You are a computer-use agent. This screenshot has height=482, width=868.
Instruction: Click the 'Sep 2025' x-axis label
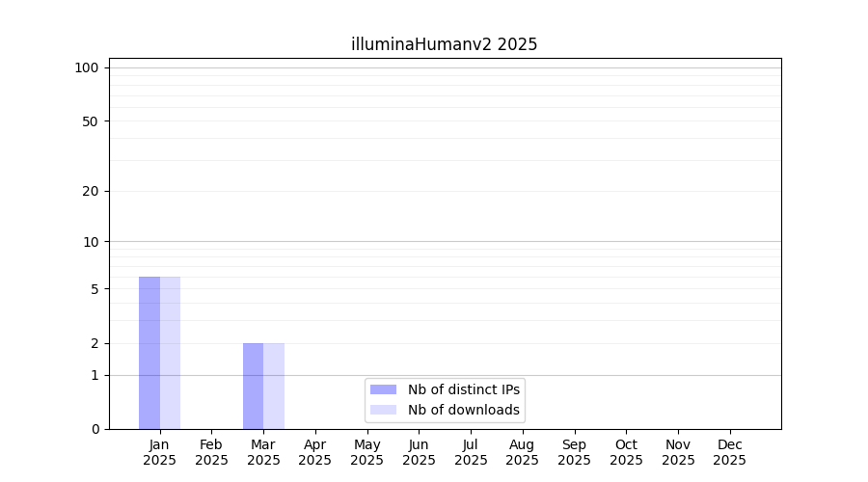(x=574, y=452)
